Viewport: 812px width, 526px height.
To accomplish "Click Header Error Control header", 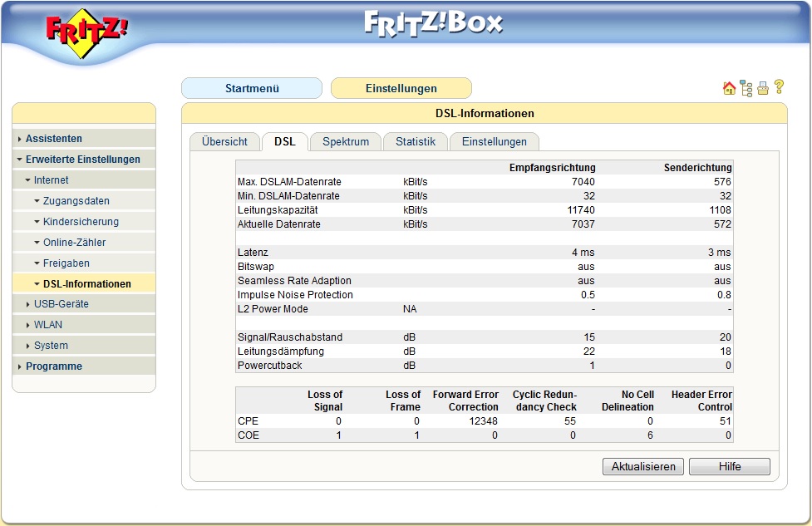I will (701, 401).
